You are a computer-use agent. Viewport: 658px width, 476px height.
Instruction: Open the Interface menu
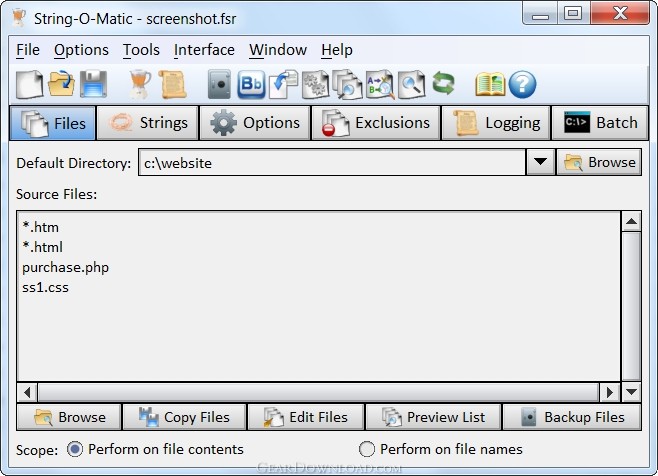204,50
